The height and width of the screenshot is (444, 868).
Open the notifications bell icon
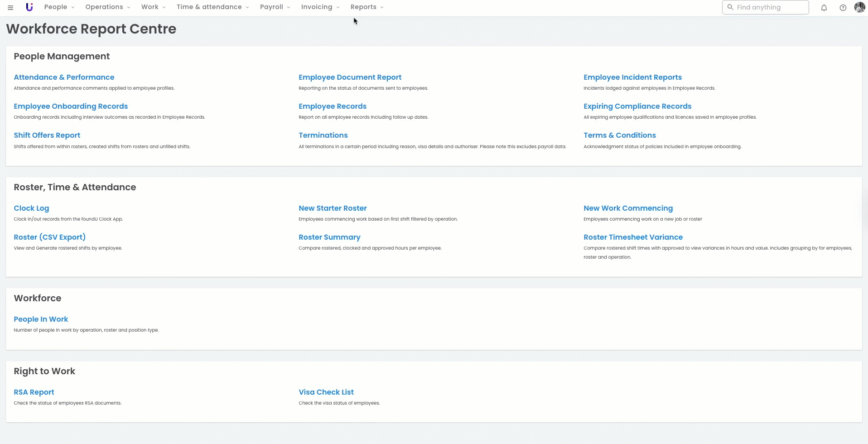tap(824, 8)
